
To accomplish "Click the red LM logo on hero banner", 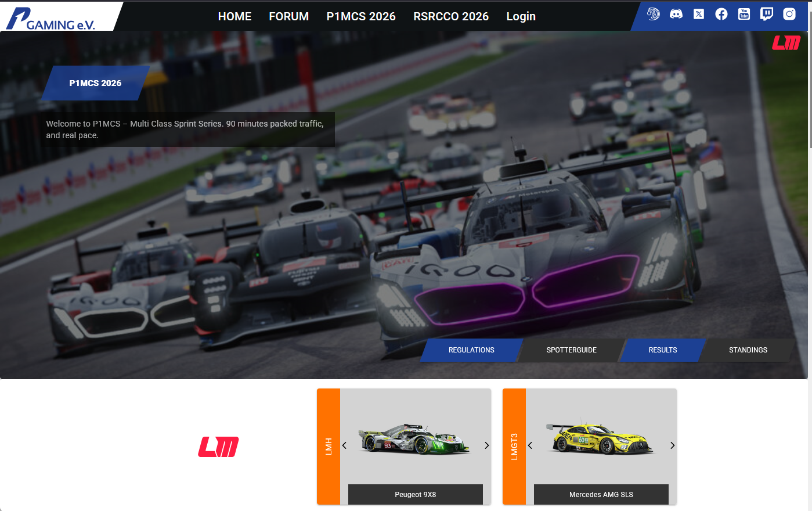I will point(786,43).
